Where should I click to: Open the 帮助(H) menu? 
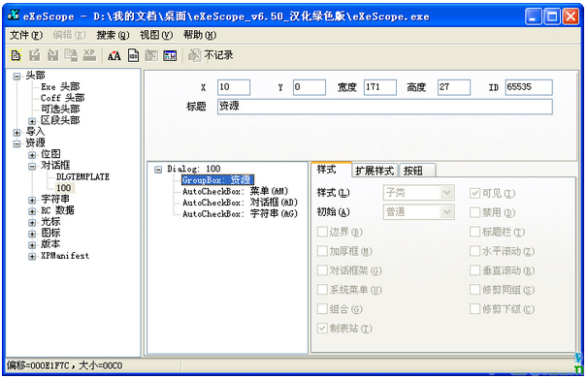pos(200,35)
